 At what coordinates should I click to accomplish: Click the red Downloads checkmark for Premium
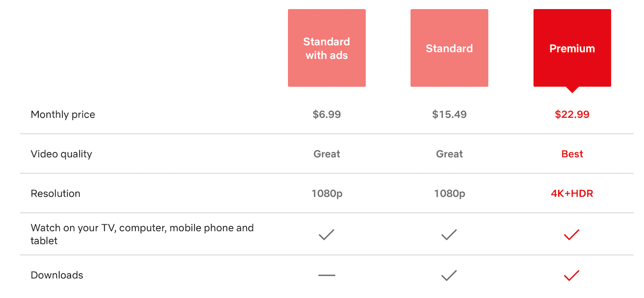coord(572,275)
